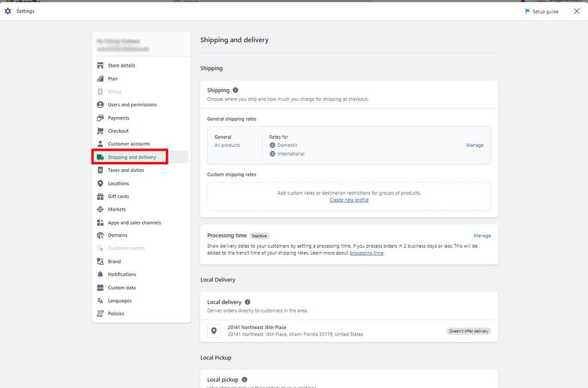Click the Locations pin icon in sidebar

100,183
